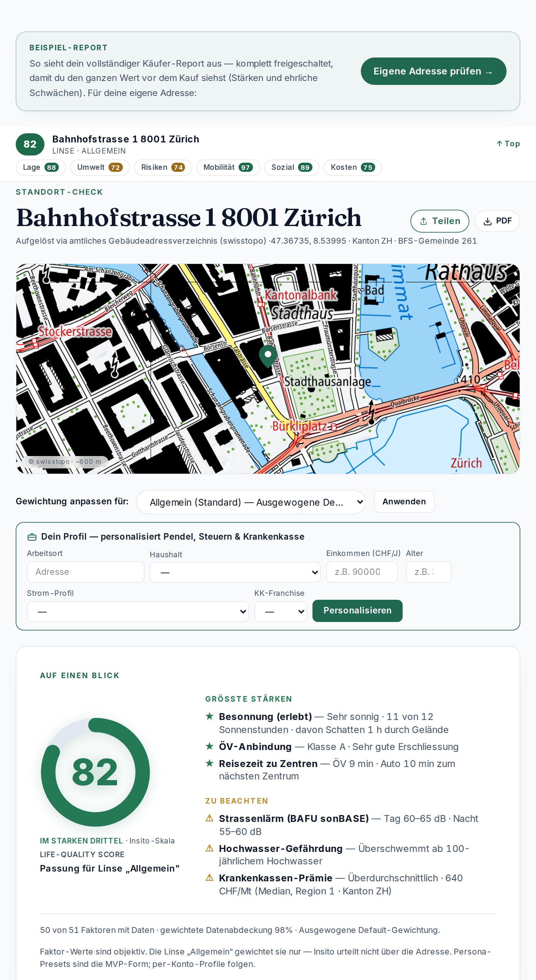The height and width of the screenshot is (980, 536).
Task: Click the Stadthausanlage label on map
Action: 328,381
